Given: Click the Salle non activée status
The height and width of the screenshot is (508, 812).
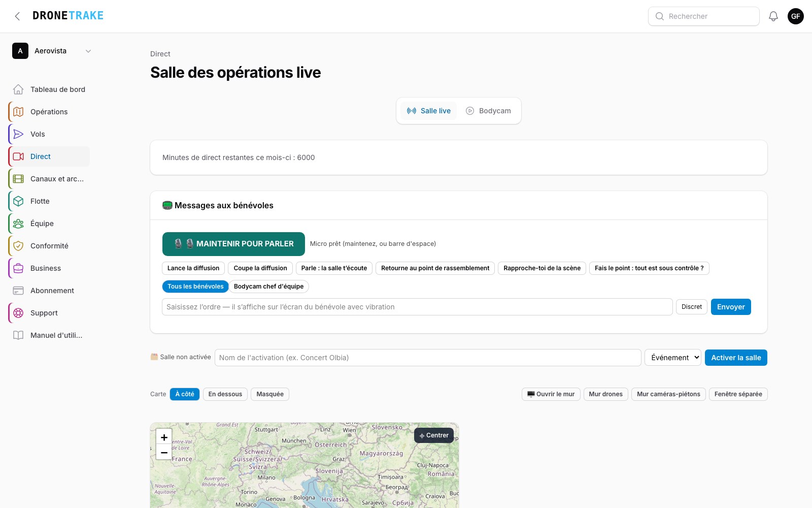Looking at the screenshot, I should point(181,357).
